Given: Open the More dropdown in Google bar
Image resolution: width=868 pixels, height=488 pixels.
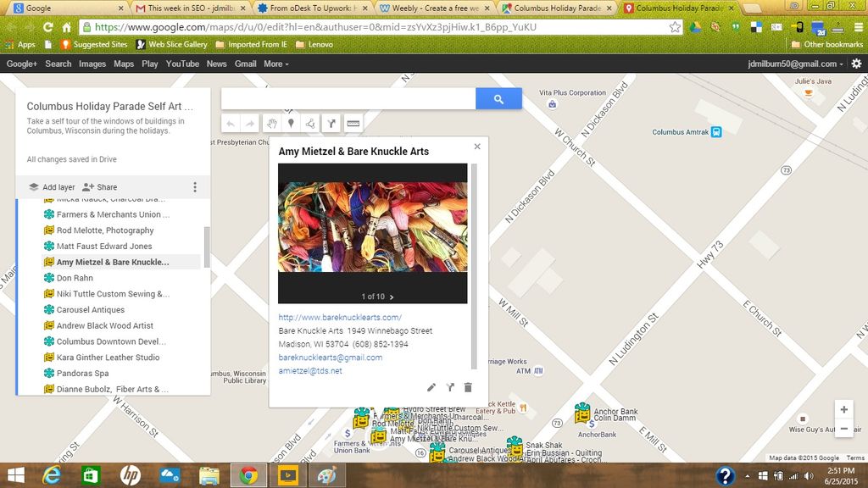Looking at the screenshot, I should tap(275, 64).
